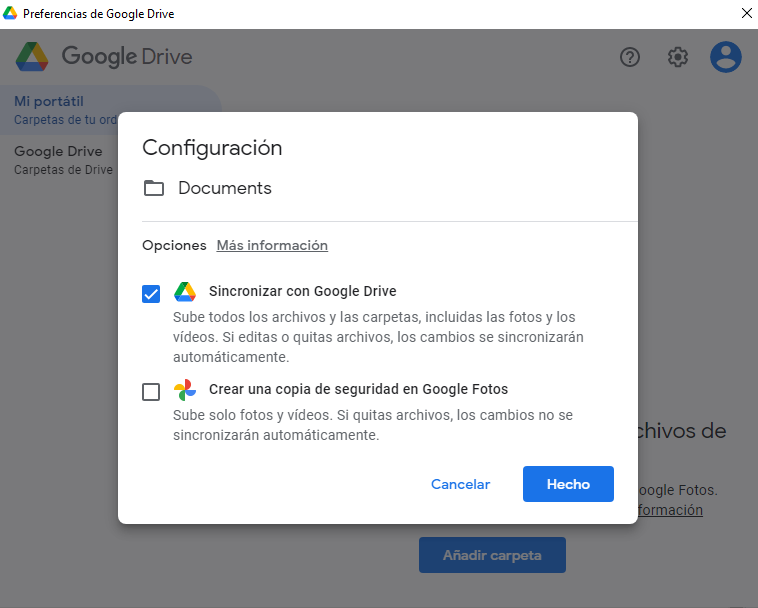Click the Google Drive icon in title bar

point(10,14)
